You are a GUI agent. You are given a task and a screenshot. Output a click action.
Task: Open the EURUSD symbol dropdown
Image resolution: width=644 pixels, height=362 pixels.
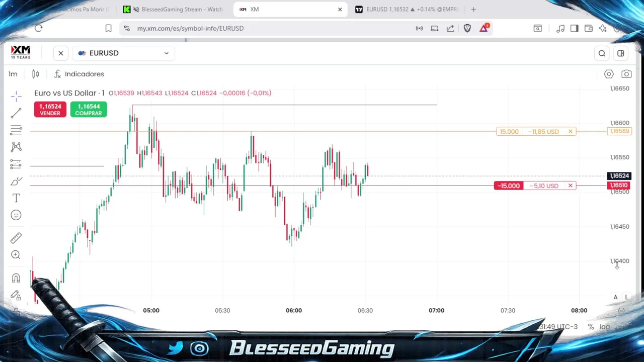point(124,53)
